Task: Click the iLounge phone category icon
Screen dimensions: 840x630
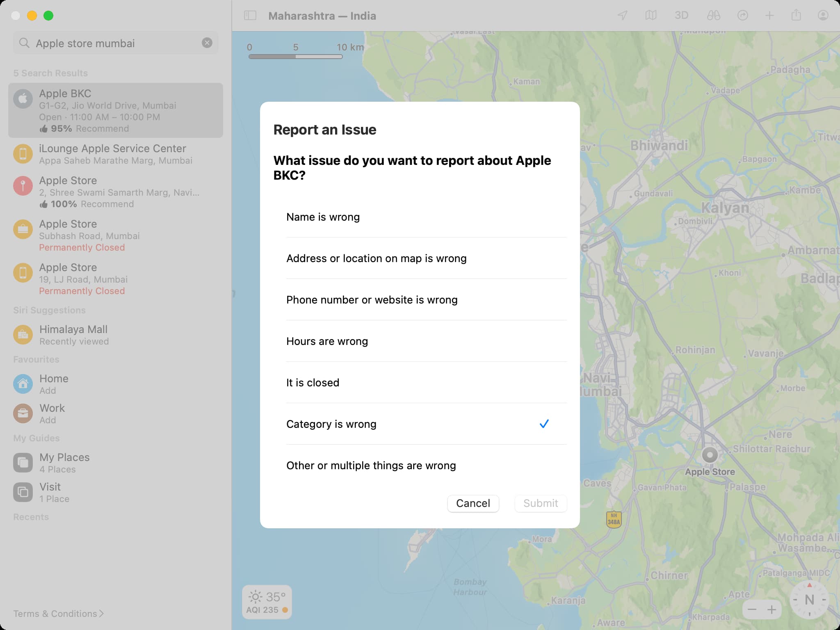Action: pyautogui.click(x=23, y=154)
